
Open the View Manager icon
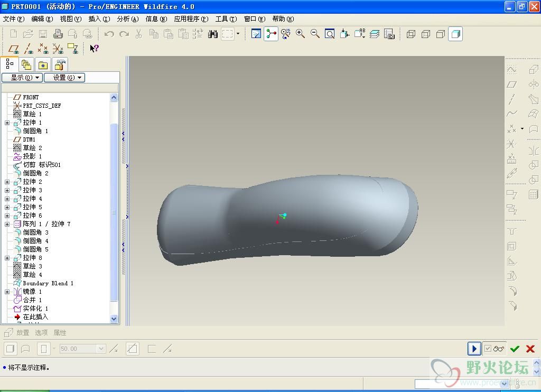point(389,34)
